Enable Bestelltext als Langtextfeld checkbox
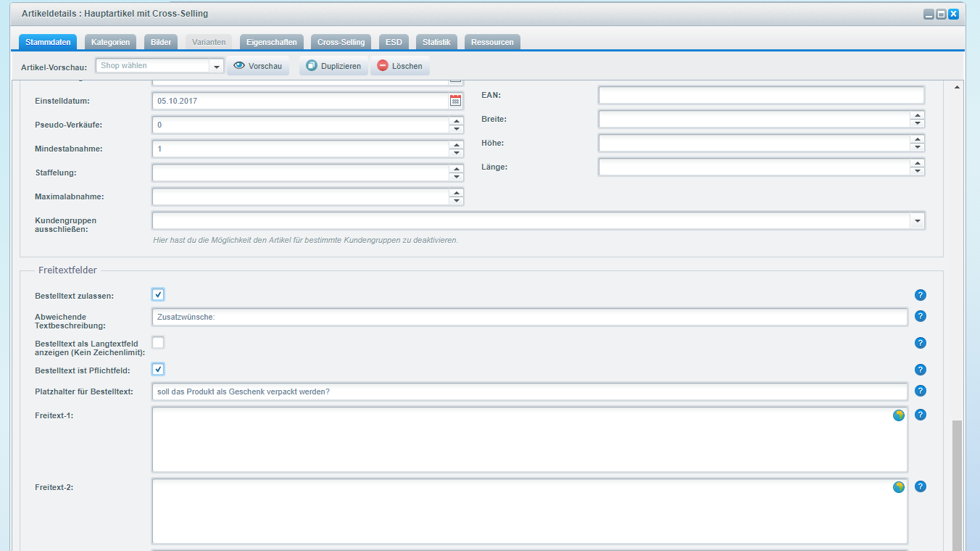The height and width of the screenshot is (551, 980). click(158, 342)
